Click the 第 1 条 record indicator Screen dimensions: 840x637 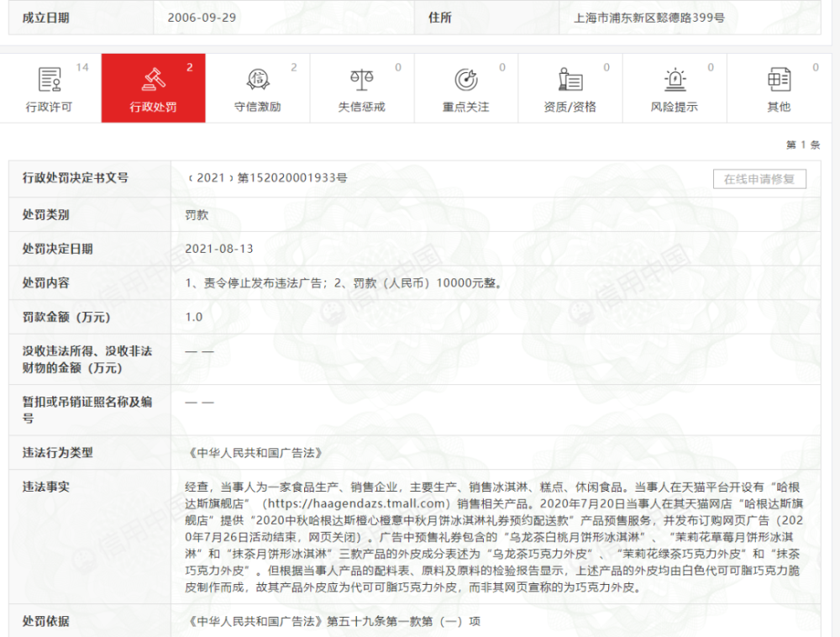pos(803,145)
